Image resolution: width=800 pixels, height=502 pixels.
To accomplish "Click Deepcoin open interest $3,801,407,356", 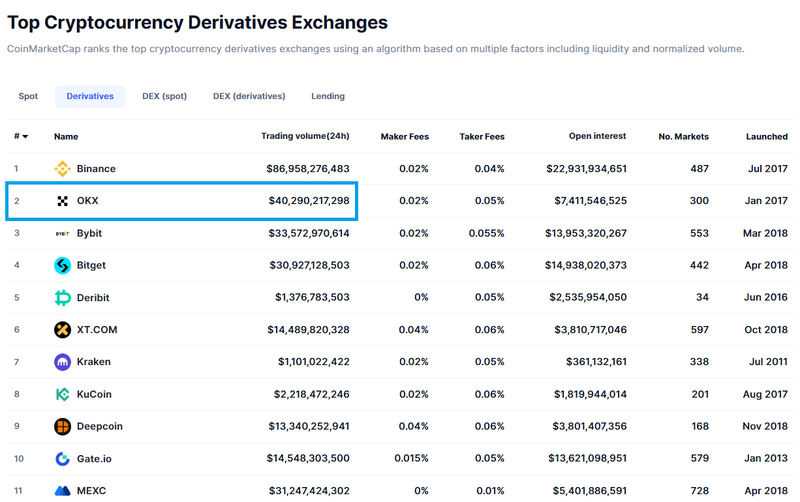I will [589, 426].
